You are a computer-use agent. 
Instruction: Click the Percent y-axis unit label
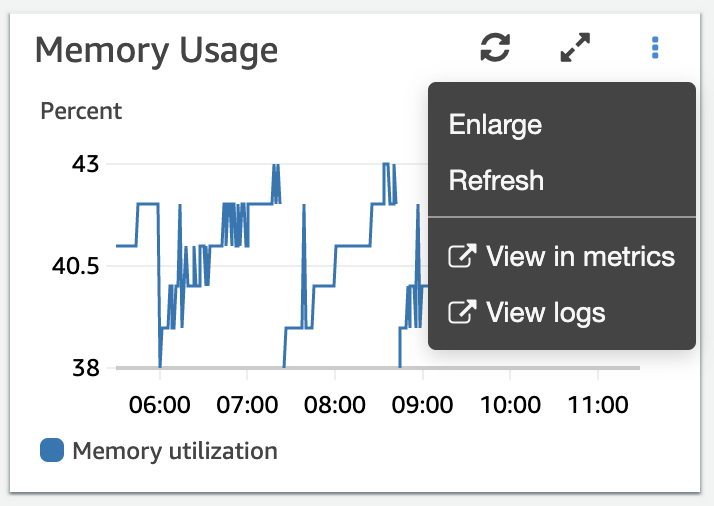(81, 111)
